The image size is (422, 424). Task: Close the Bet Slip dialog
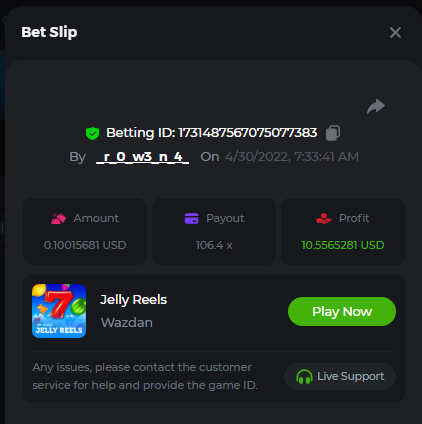(x=395, y=33)
